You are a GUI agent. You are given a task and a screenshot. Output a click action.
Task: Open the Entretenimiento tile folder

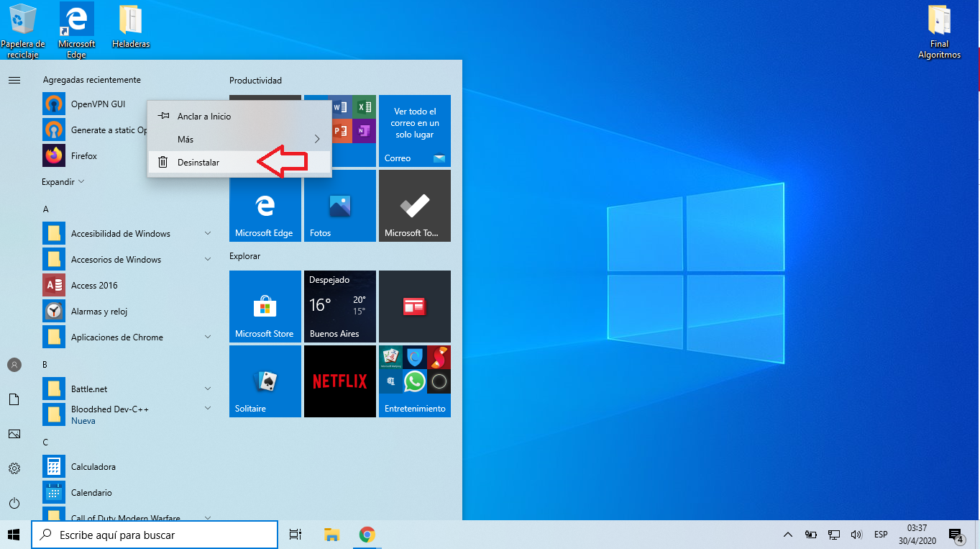click(x=415, y=381)
